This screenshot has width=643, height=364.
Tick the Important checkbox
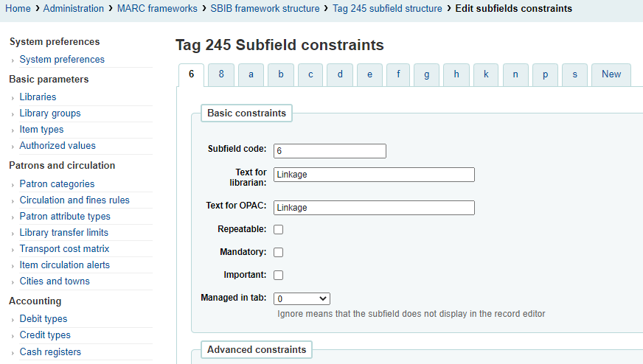[279, 275]
